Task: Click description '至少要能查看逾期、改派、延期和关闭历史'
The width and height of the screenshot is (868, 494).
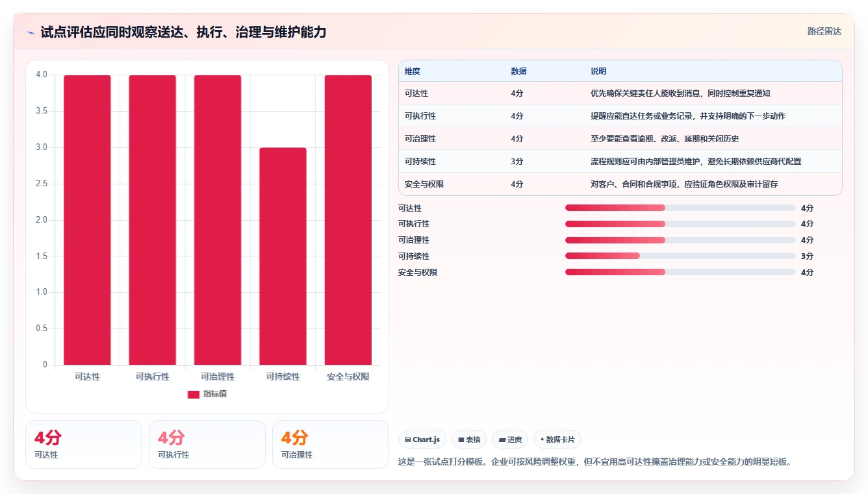Action: 665,139
